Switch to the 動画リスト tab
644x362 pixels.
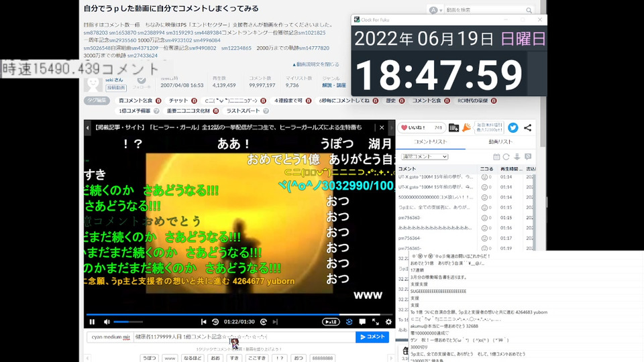tap(500, 141)
